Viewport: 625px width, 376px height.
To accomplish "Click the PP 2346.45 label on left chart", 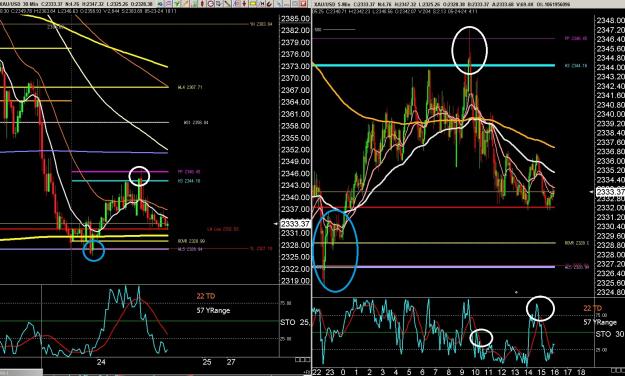I will click(189, 172).
